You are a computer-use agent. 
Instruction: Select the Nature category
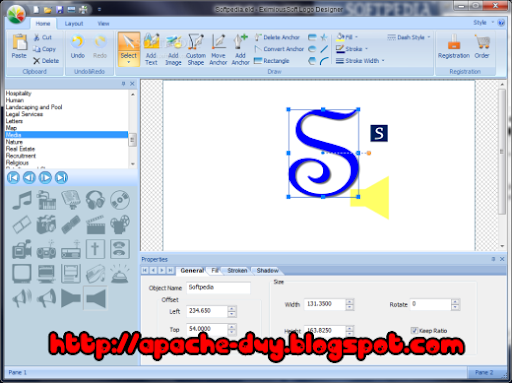66,142
